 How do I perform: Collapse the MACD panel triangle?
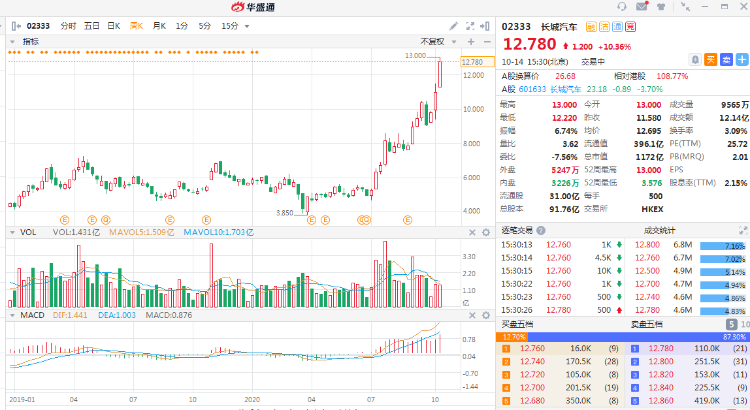(x=12, y=315)
